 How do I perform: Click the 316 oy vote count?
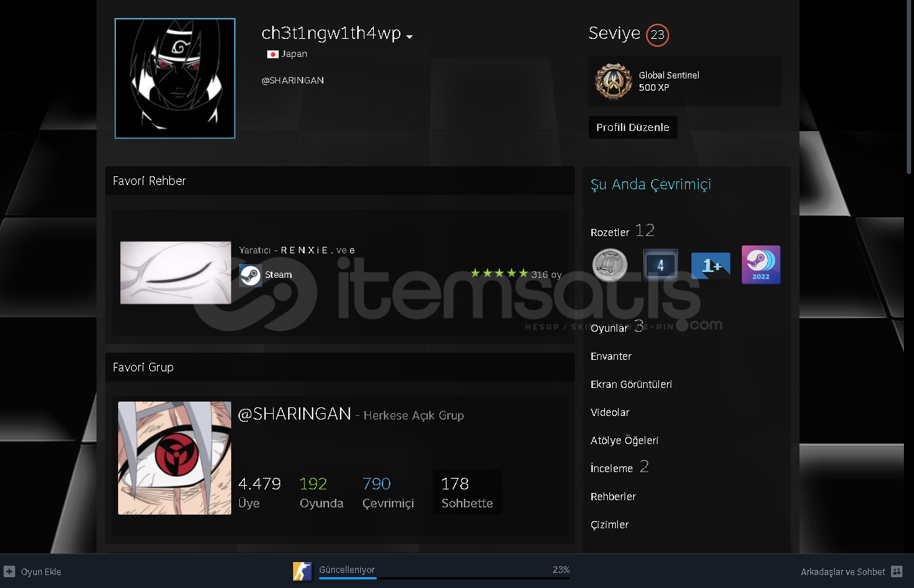point(546,274)
